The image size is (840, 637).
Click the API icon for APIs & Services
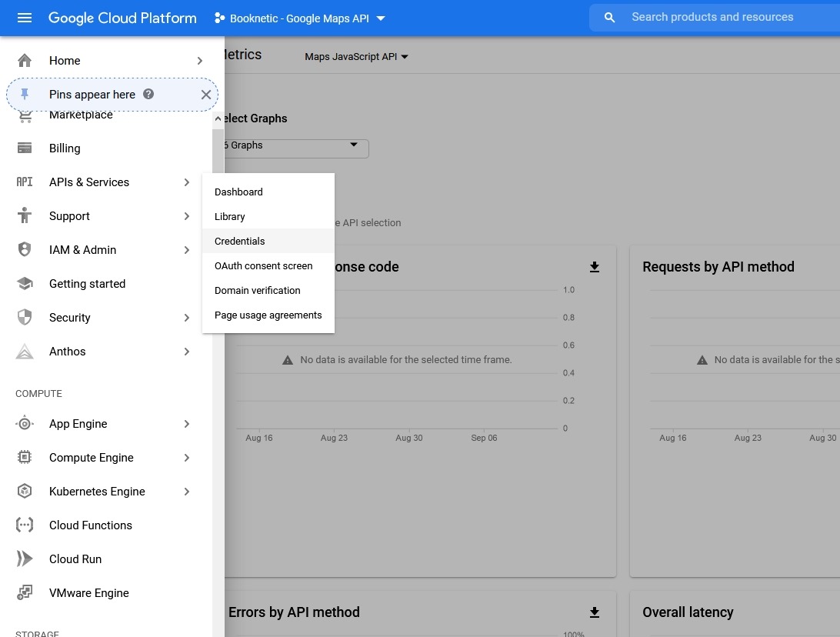pyautogui.click(x=25, y=182)
